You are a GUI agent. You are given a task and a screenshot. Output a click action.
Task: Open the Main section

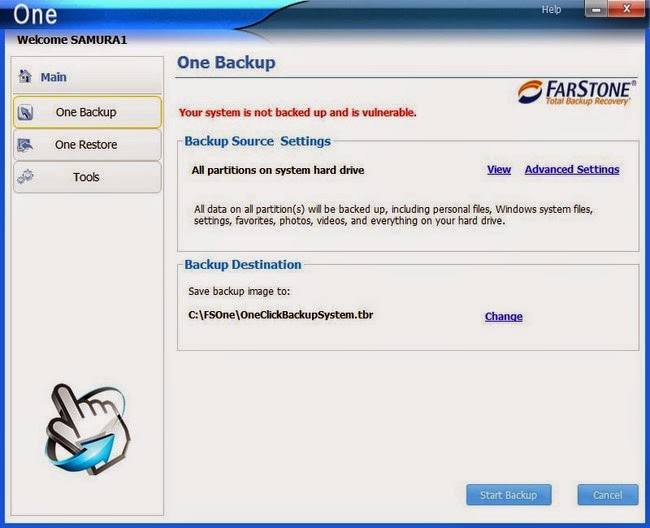(87, 76)
